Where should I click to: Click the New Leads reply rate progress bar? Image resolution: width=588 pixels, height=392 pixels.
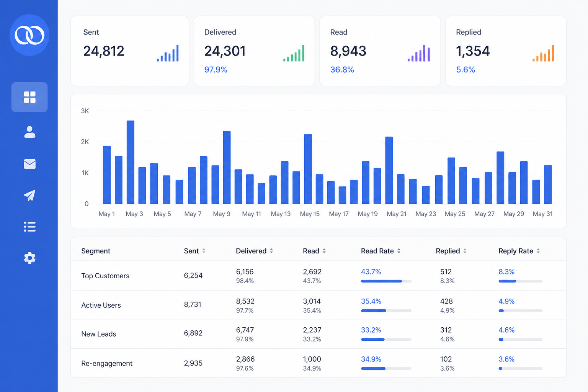pyautogui.click(x=521, y=339)
